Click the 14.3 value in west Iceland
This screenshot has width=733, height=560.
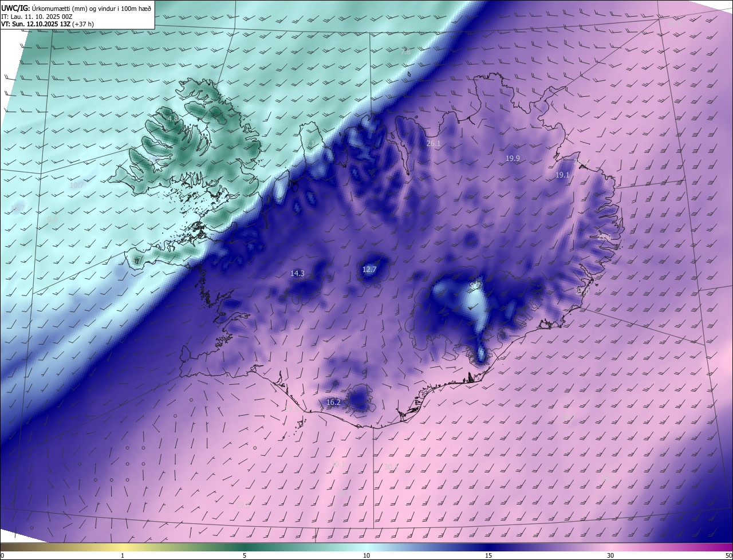pos(297,274)
